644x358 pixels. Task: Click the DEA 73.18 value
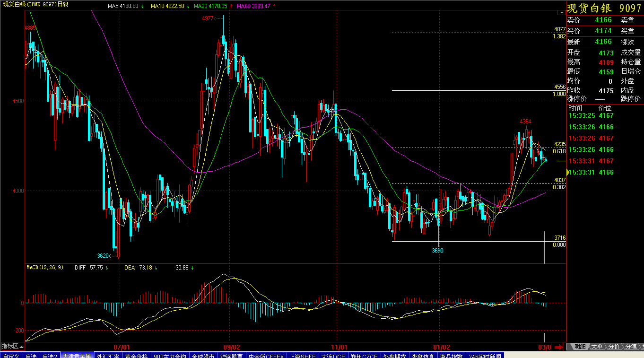pos(141,267)
